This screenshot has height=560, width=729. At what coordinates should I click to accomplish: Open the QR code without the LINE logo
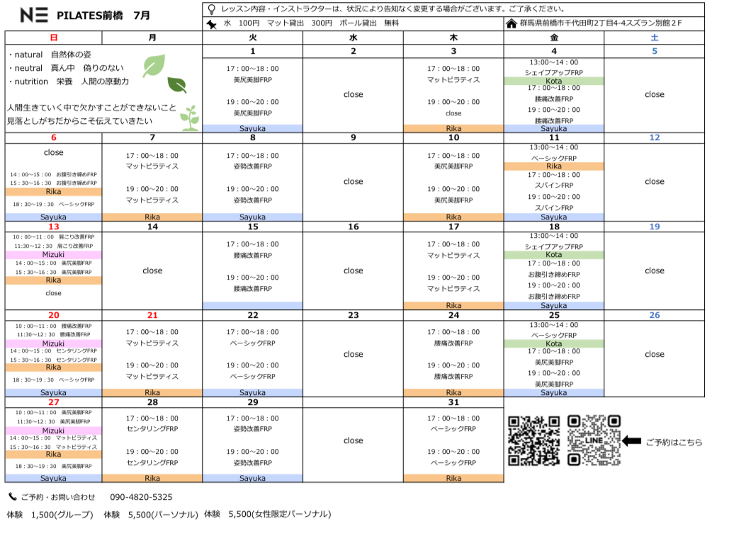(x=533, y=440)
